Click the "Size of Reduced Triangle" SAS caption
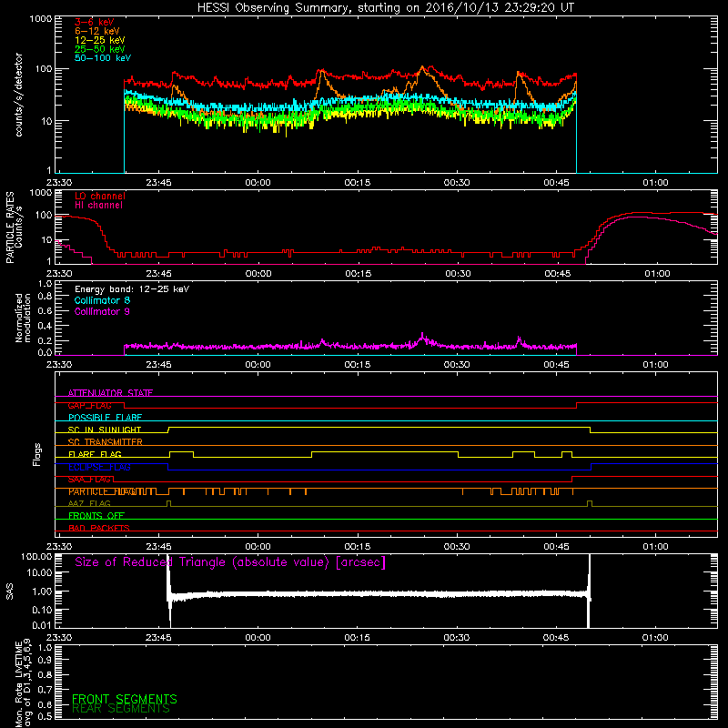The height and width of the screenshot is (728, 728). [x=230, y=562]
